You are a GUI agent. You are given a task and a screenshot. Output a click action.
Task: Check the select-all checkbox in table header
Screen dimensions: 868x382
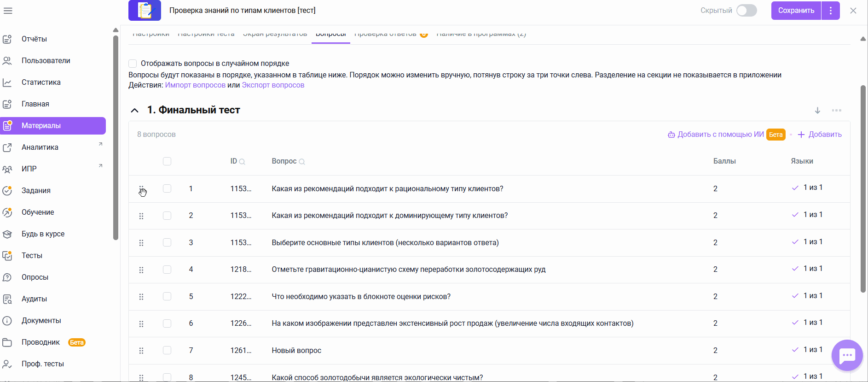(x=167, y=161)
